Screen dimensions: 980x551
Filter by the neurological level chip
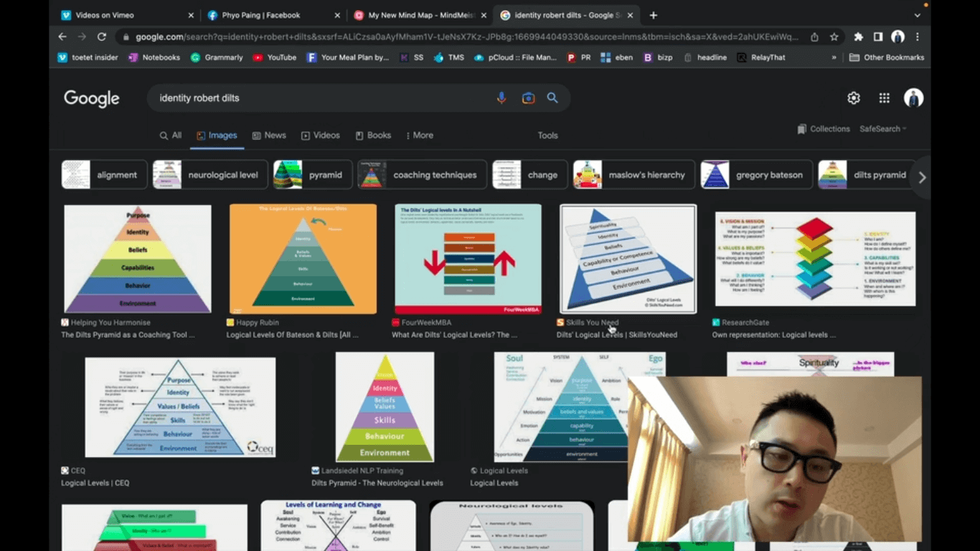pos(210,175)
